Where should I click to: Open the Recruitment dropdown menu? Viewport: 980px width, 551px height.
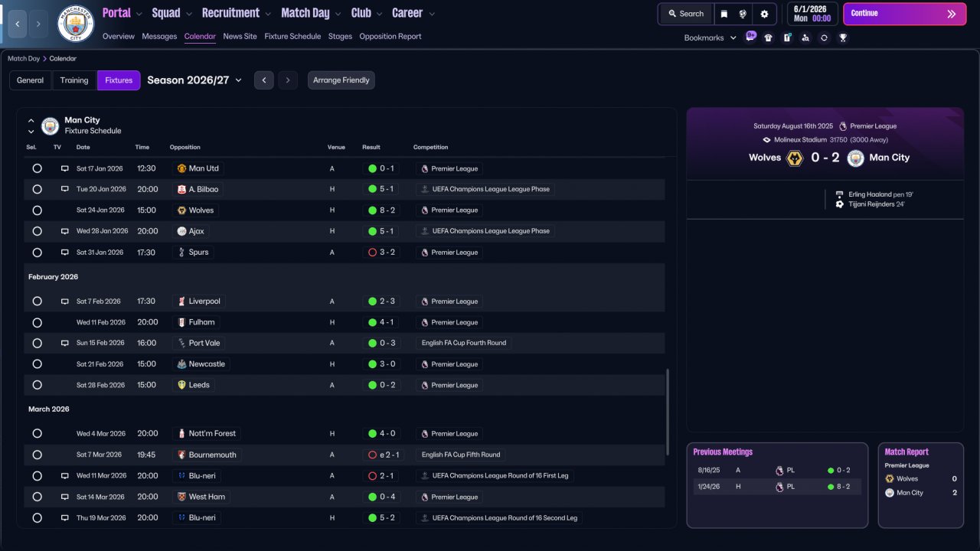[x=237, y=13]
